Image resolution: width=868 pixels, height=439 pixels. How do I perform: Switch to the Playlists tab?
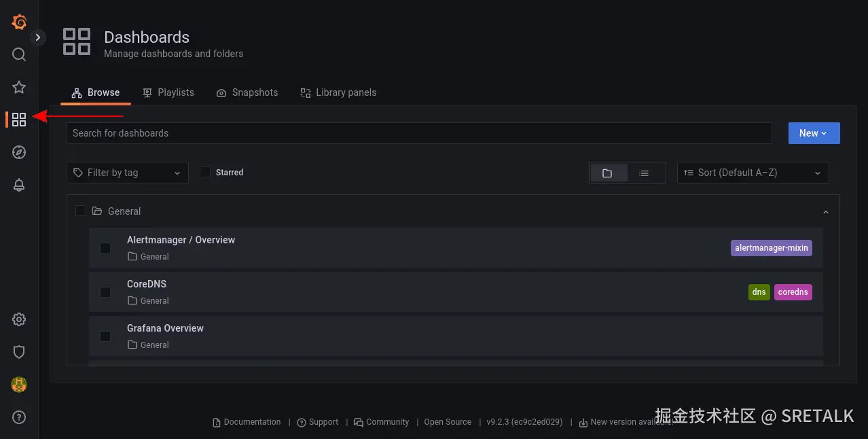(x=168, y=92)
